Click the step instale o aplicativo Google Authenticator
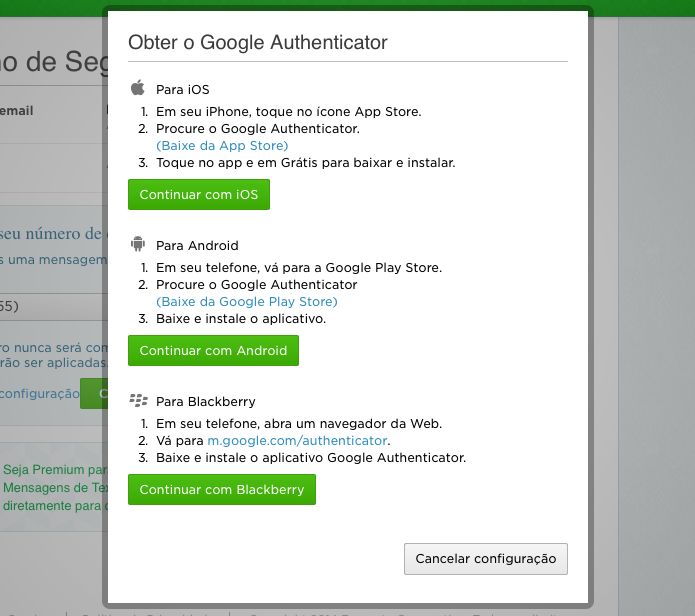 [x=311, y=458]
